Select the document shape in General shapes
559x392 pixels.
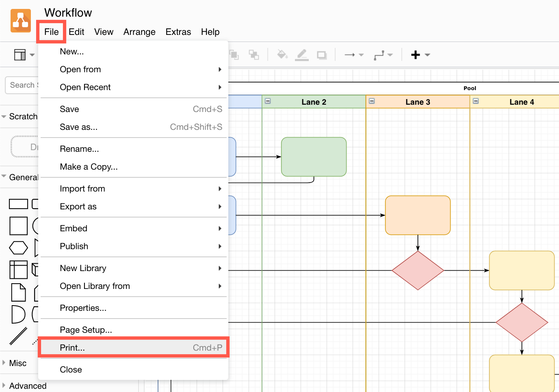coord(18,293)
